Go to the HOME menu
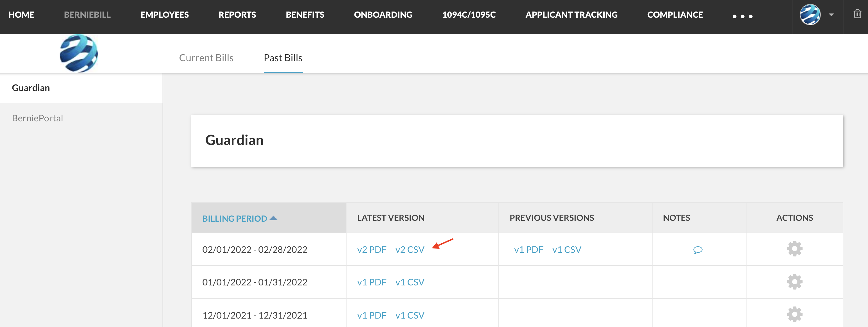868x327 pixels. point(21,15)
